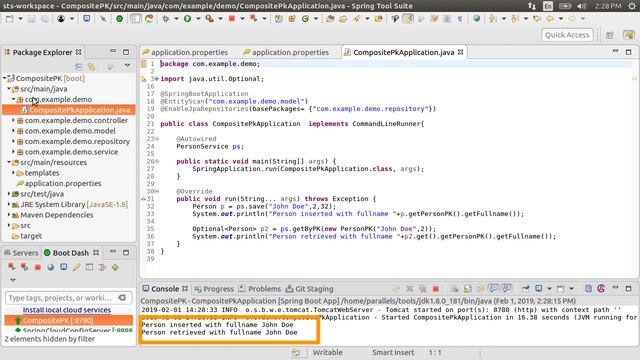The width and height of the screenshot is (640, 360).
Task: Click Link with Editor icon in Package Explorer
Action: coord(92,67)
